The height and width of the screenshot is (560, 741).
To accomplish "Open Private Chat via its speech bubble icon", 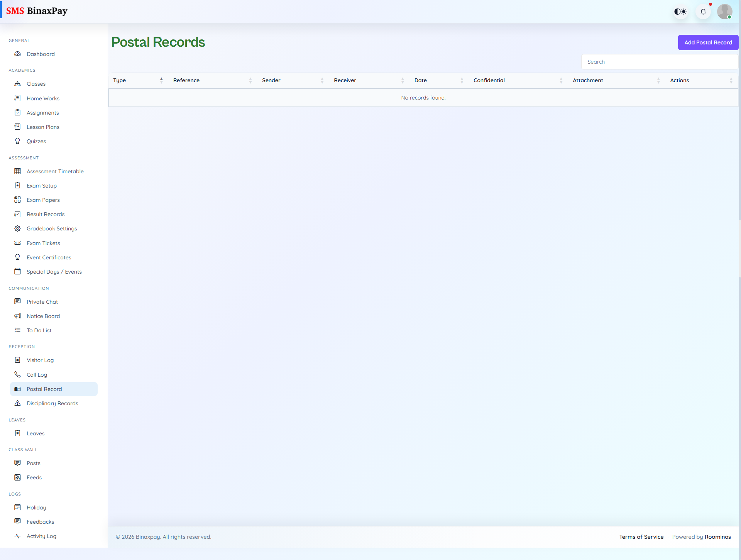I will 18,301.
